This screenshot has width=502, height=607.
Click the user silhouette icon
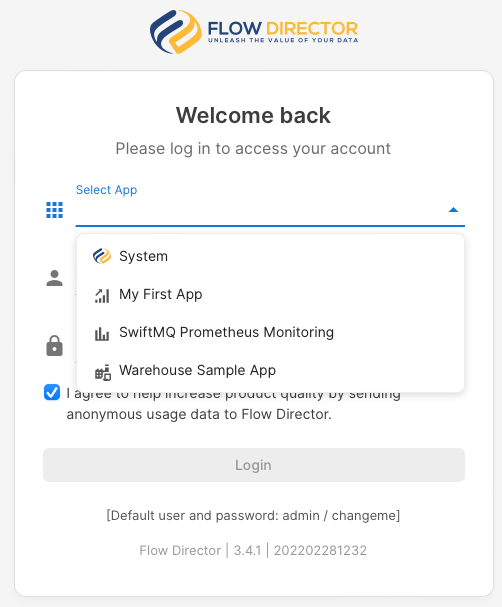tap(55, 278)
